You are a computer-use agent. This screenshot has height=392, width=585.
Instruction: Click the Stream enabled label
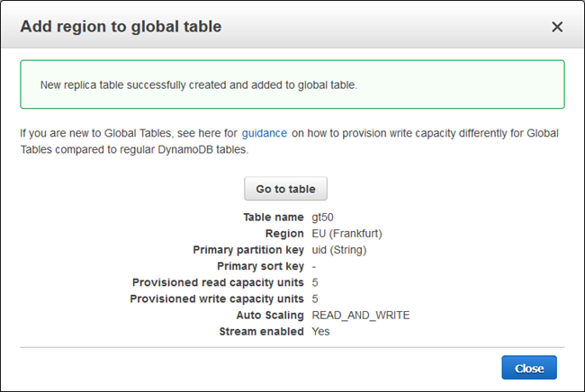pos(261,331)
